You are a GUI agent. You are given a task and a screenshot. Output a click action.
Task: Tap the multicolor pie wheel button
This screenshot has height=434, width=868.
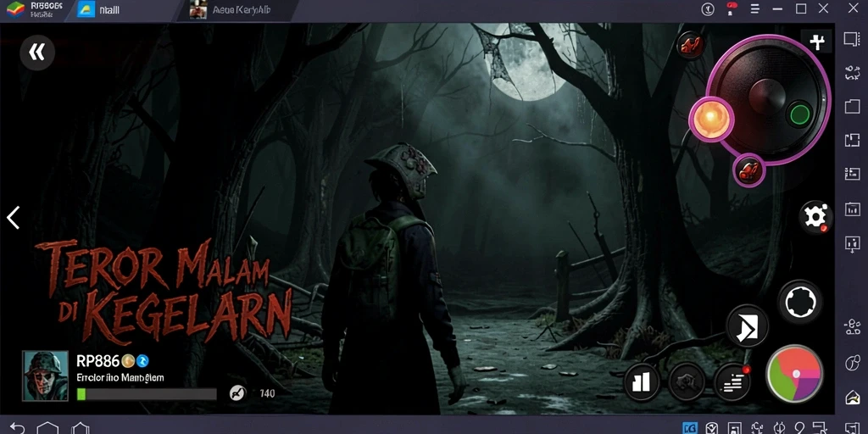coord(795,374)
